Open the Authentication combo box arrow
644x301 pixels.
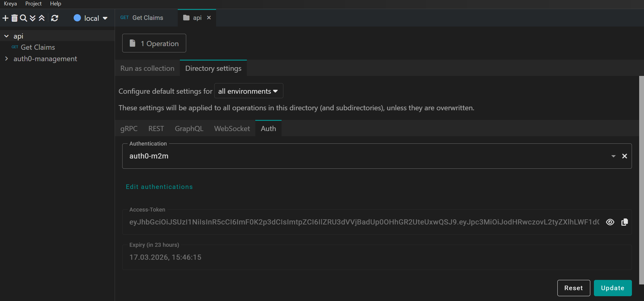coord(613,156)
